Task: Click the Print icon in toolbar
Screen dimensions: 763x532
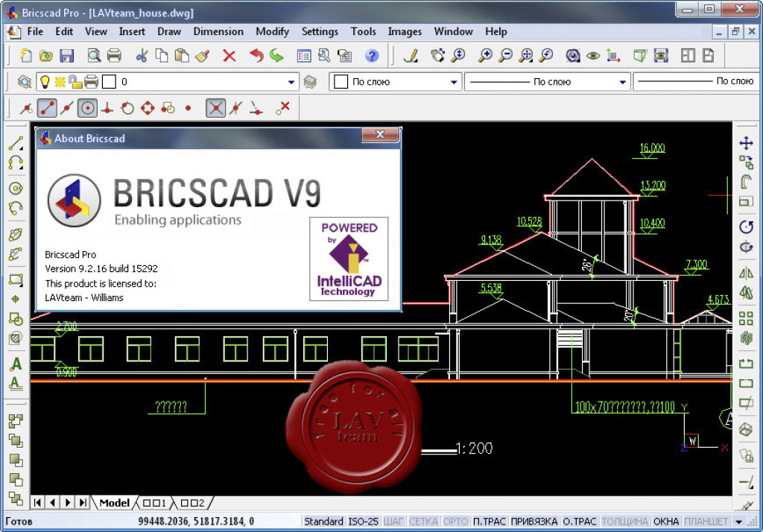Action: (x=114, y=56)
